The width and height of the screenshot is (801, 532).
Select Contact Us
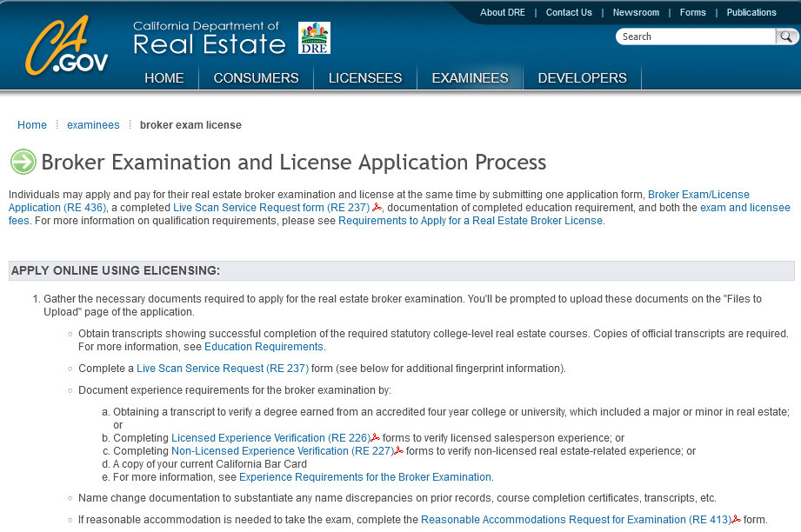pyautogui.click(x=569, y=12)
